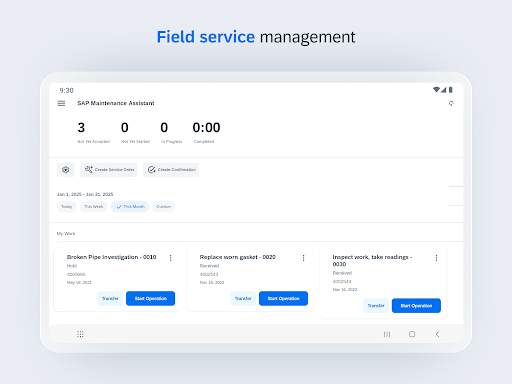The width and height of the screenshot is (512, 384).
Task: Transfer the Broken Pipe Investigation operation
Action: (x=110, y=298)
